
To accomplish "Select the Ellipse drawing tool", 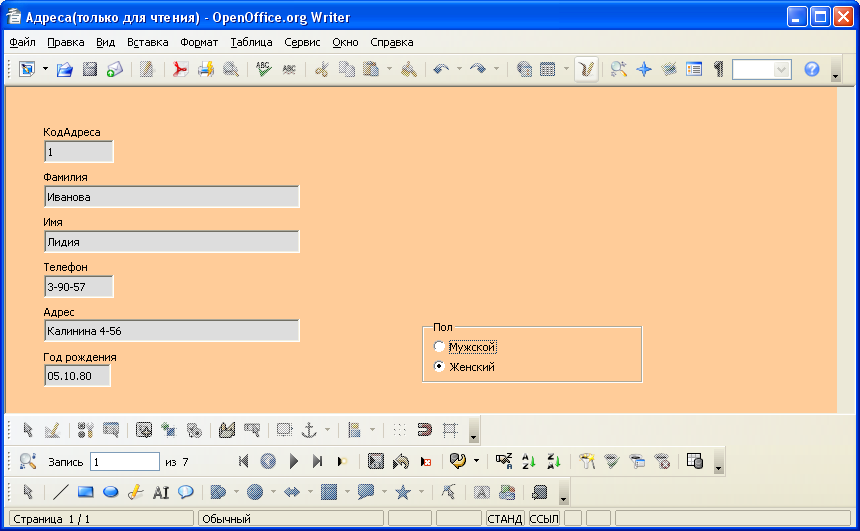I will [x=111, y=492].
